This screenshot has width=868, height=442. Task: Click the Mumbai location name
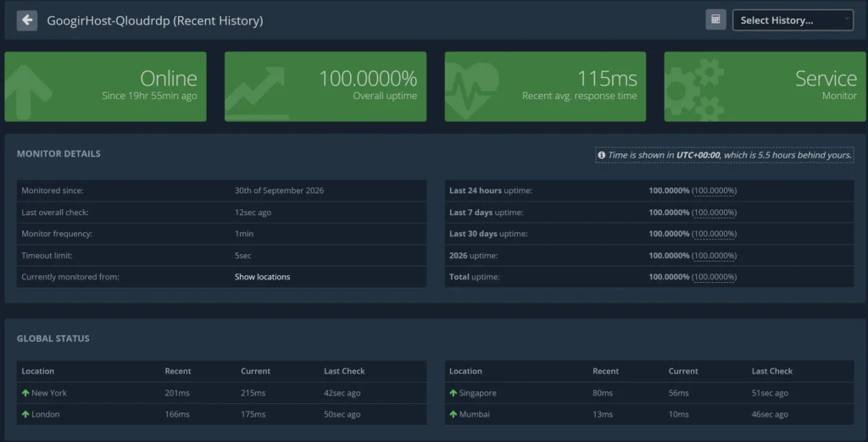tap(475, 414)
